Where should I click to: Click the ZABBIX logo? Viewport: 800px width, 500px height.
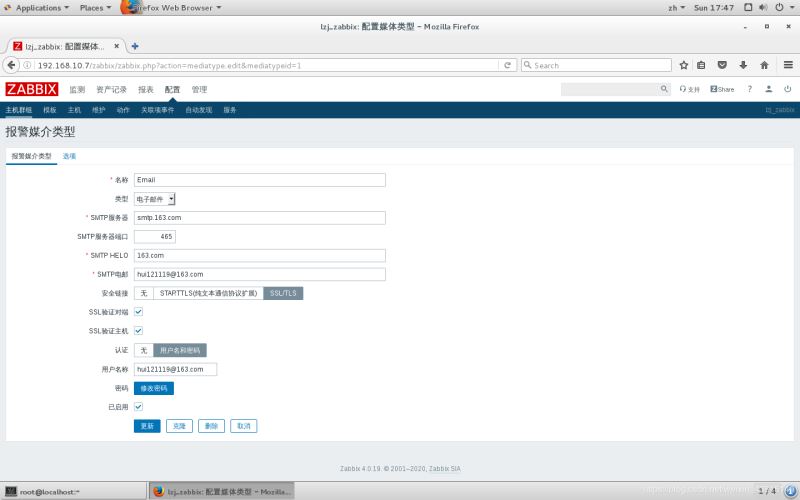tap(32, 89)
